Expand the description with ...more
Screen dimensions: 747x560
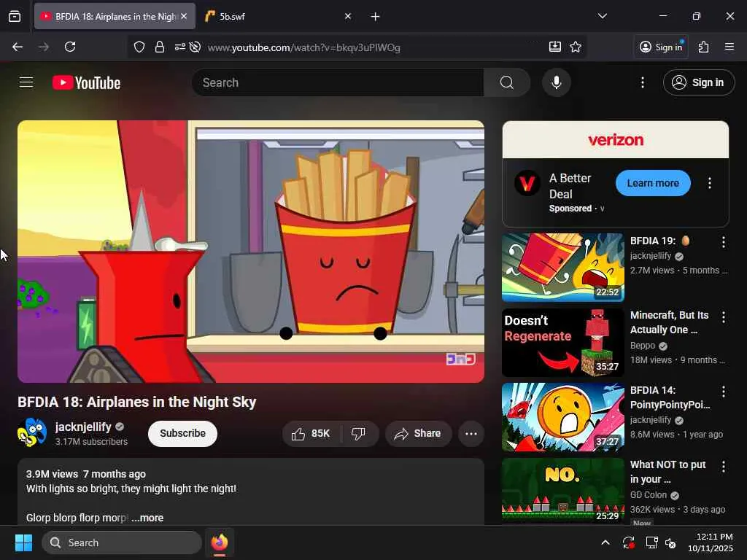(x=147, y=518)
